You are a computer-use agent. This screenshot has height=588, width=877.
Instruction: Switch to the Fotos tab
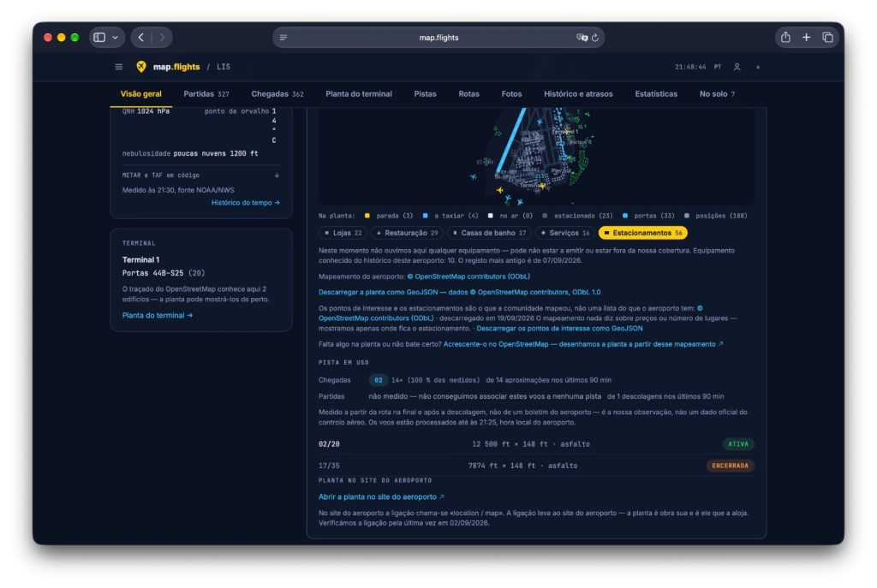[x=511, y=94]
